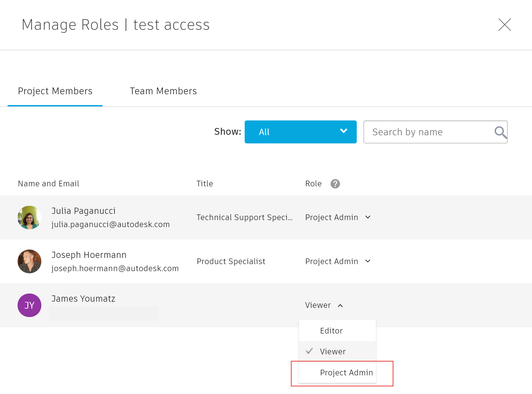Expand Julia Paganucci's Project Admin role dropdown
This screenshot has height=394, width=532.
338,217
